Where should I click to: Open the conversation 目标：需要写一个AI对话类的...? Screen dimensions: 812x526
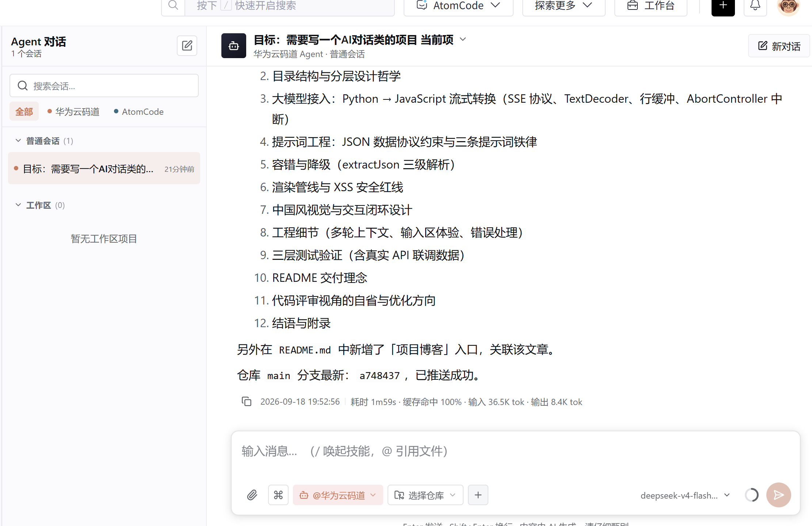click(x=104, y=169)
